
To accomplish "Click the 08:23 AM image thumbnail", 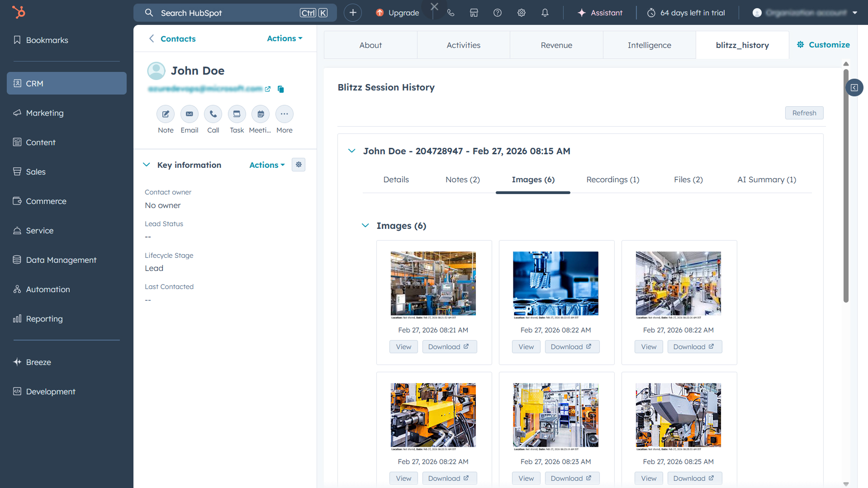I will 555,417.
